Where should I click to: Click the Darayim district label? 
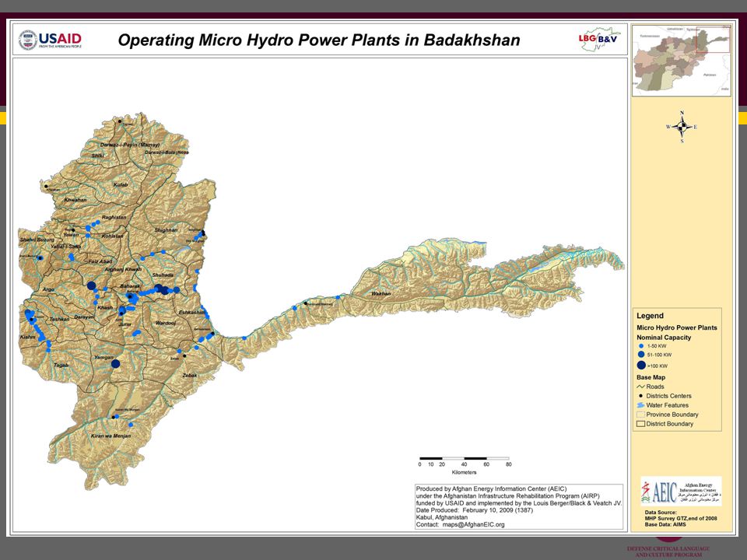[x=84, y=317]
